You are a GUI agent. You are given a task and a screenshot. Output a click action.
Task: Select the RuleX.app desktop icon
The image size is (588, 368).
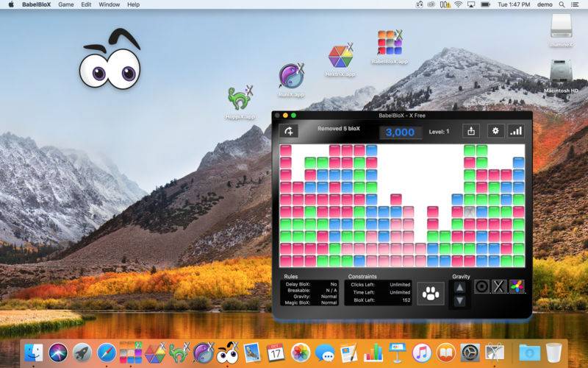[x=291, y=79]
